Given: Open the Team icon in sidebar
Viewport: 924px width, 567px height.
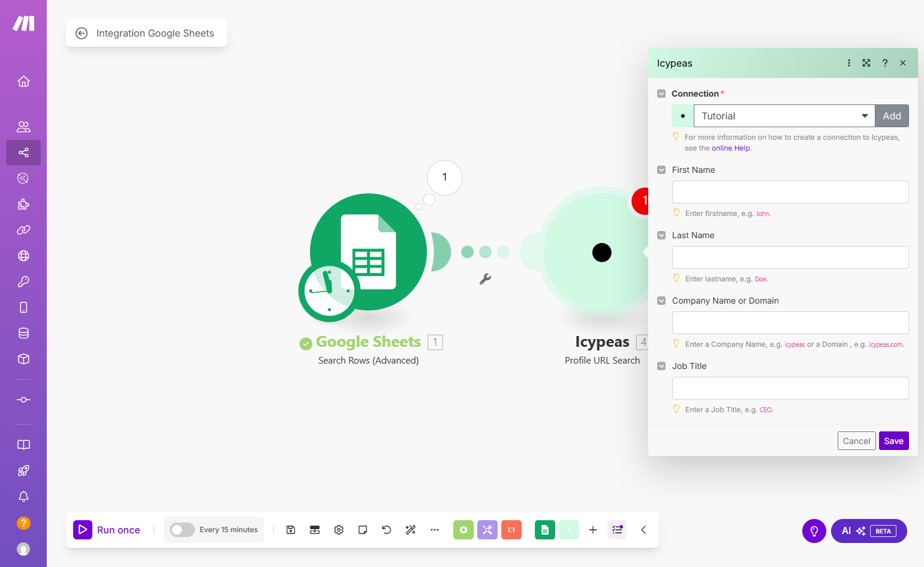Looking at the screenshot, I should [x=23, y=127].
